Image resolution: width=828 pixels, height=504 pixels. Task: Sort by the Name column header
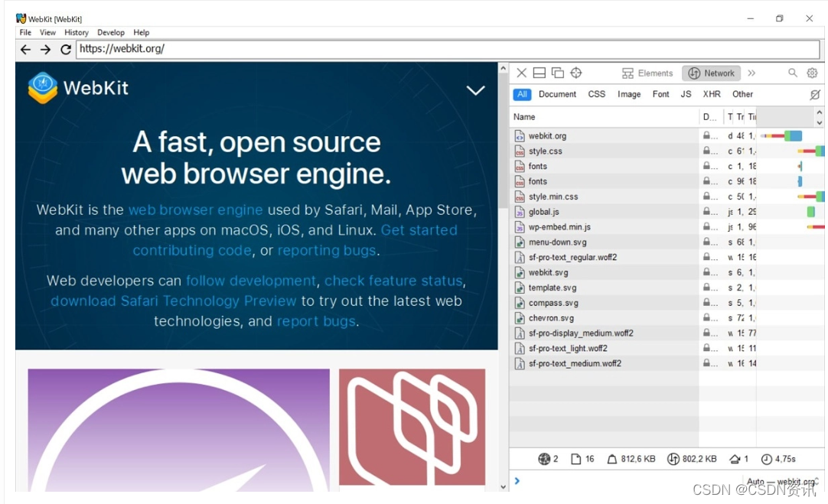[x=604, y=117]
